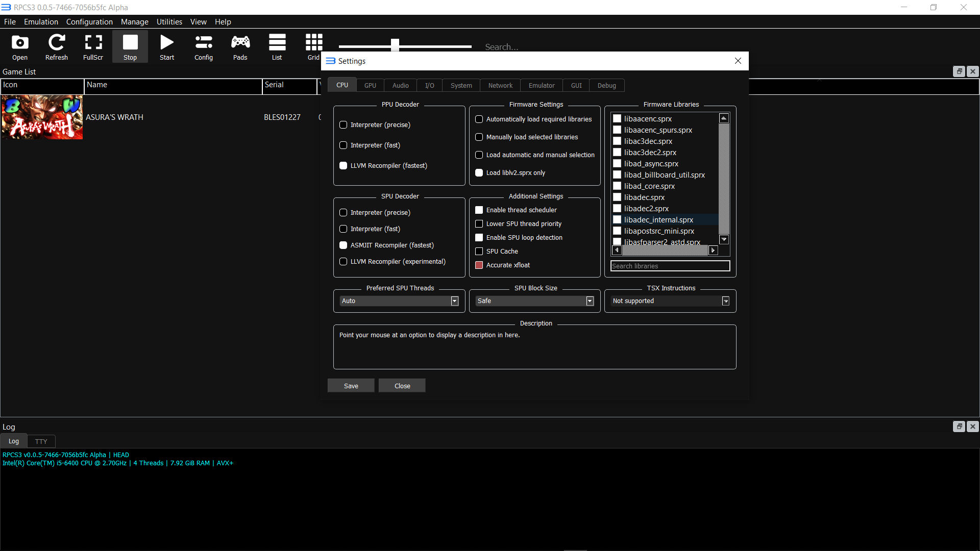This screenshot has height=551, width=980.
Task: Toggle fullscreen with the FullScr icon
Action: (93, 47)
